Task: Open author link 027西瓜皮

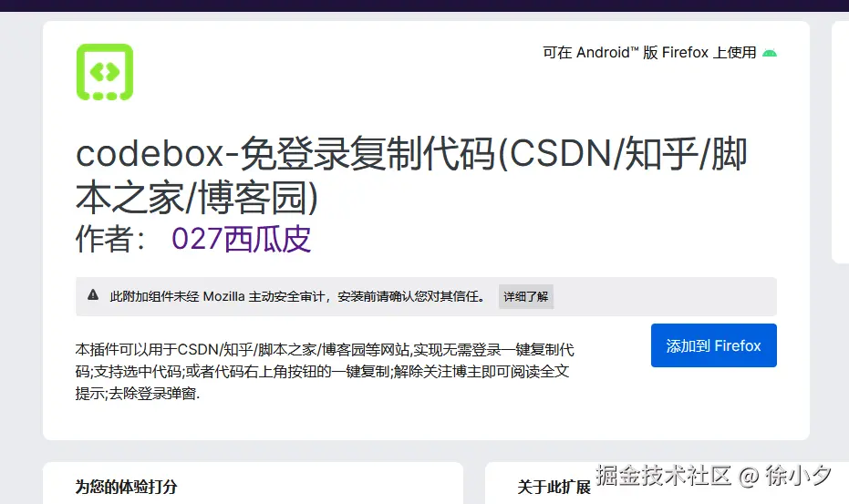Action: coord(241,239)
